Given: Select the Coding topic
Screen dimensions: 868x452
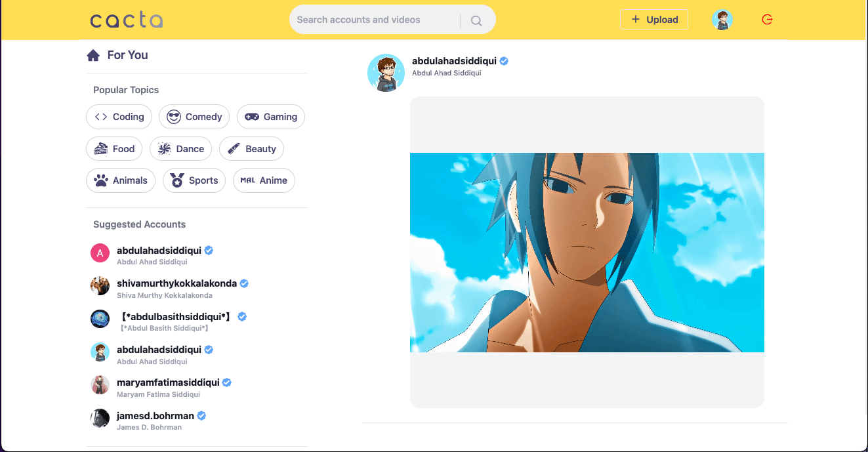Looking at the screenshot, I should [119, 117].
